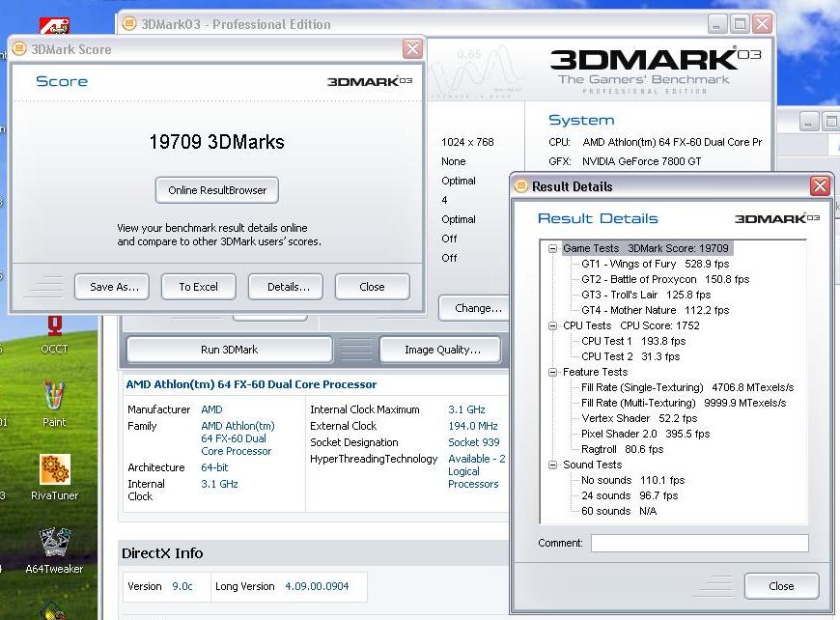Select Fill Rate (Multi-Texturing) row
This screenshot has height=620, width=840.
pyautogui.click(x=684, y=403)
